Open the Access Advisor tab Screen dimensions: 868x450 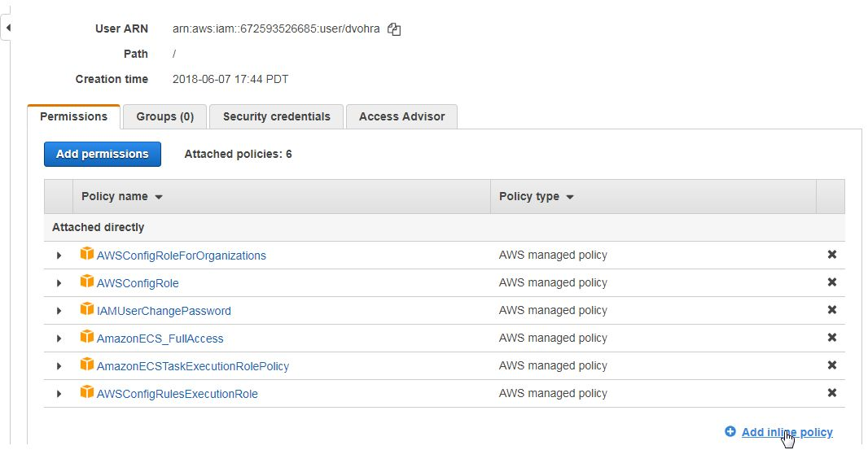(402, 117)
